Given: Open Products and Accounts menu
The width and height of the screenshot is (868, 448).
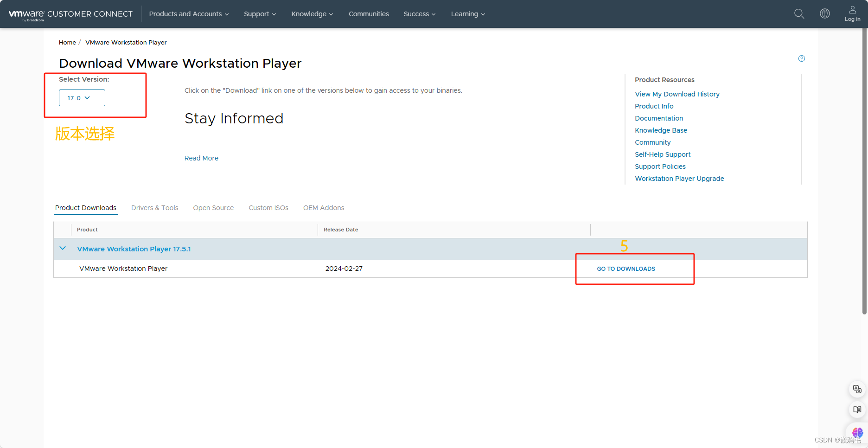Looking at the screenshot, I should [189, 14].
